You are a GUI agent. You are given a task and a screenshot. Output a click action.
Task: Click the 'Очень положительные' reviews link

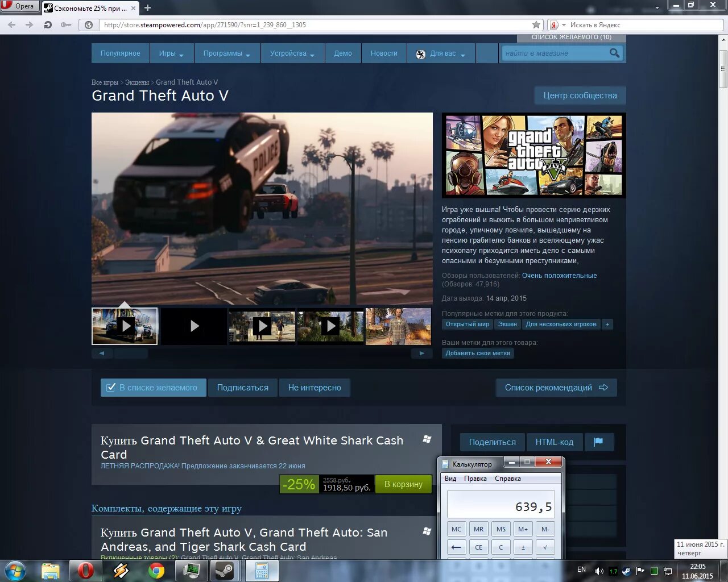560,276
